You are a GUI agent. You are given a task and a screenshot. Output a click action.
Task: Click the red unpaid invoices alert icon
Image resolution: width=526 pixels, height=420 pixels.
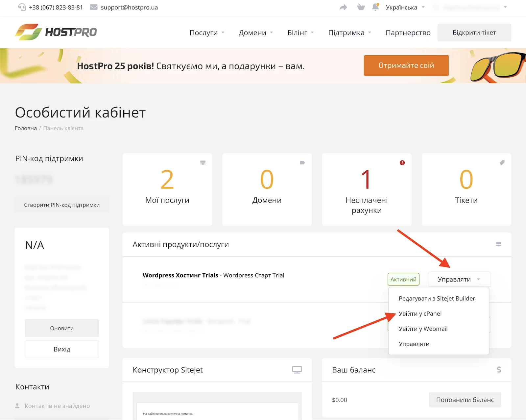tap(402, 163)
